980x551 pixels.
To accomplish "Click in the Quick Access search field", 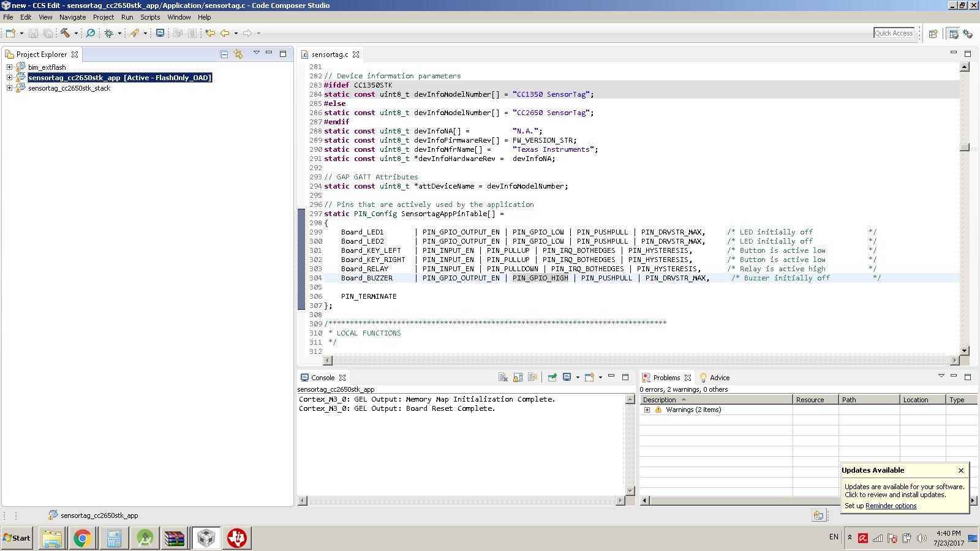I will point(894,33).
